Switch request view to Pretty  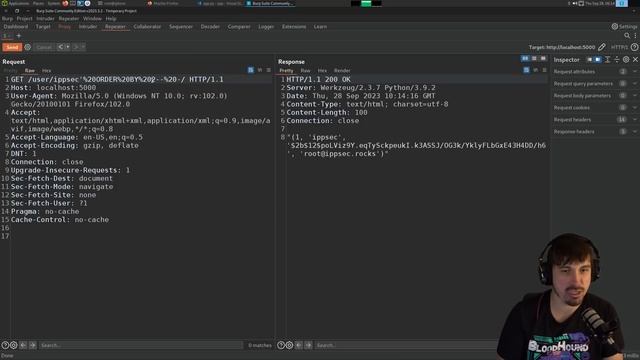(11, 71)
